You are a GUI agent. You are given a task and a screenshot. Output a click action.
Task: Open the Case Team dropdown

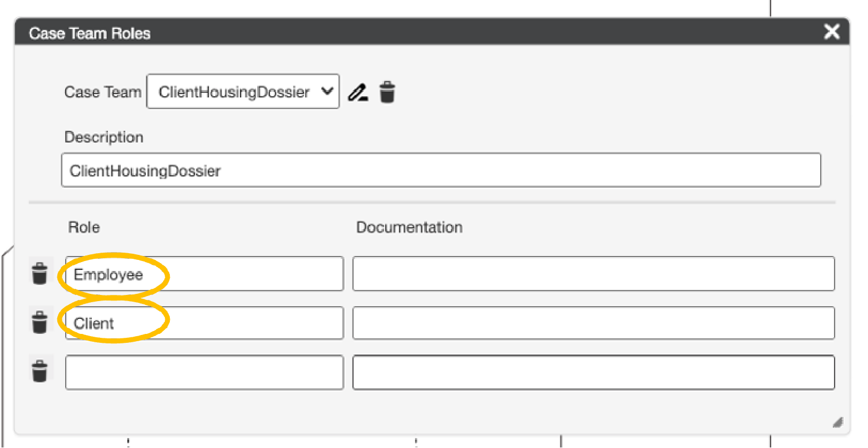click(243, 92)
